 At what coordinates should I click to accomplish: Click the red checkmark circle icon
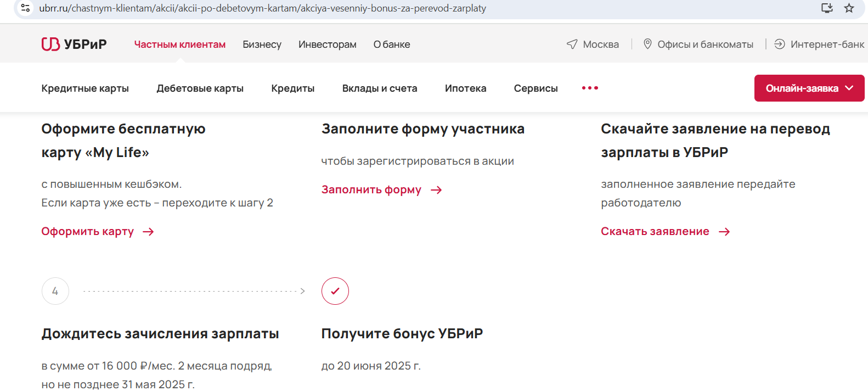[335, 291]
